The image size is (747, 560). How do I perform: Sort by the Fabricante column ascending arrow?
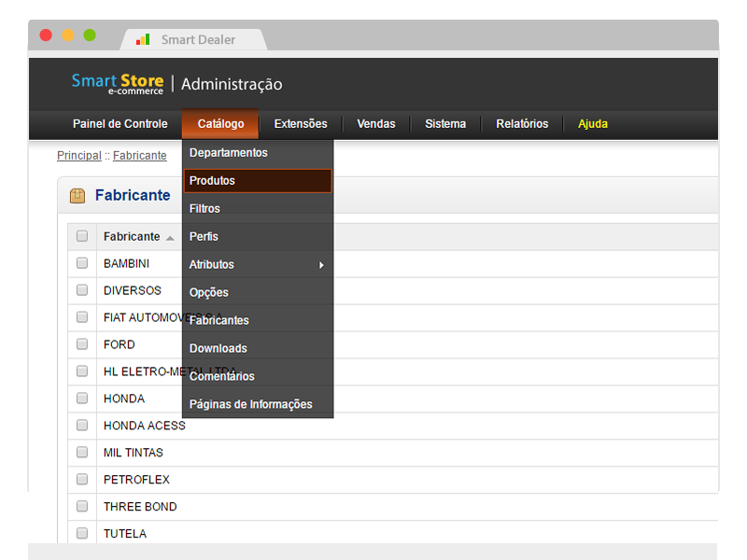pyautogui.click(x=170, y=238)
